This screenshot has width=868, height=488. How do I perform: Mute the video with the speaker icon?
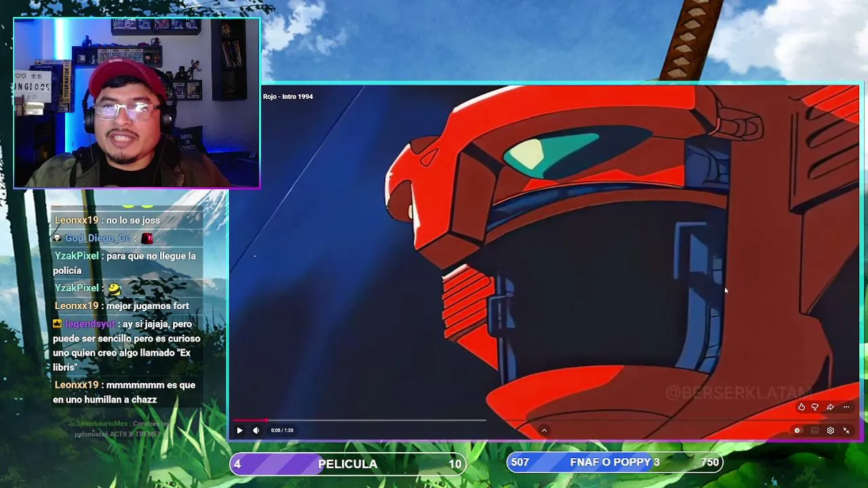pyautogui.click(x=256, y=430)
